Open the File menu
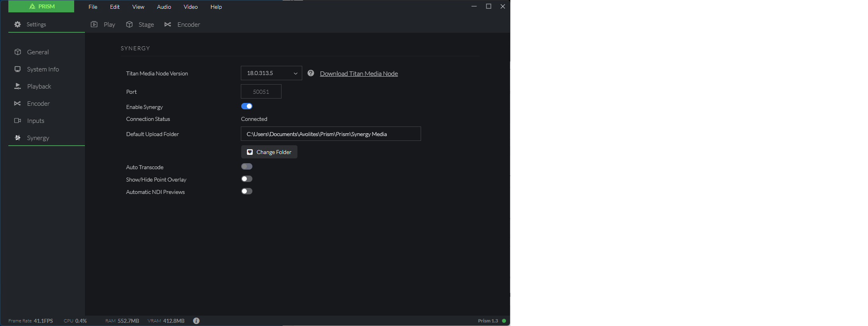The image size is (868, 326). pyautogui.click(x=93, y=7)
